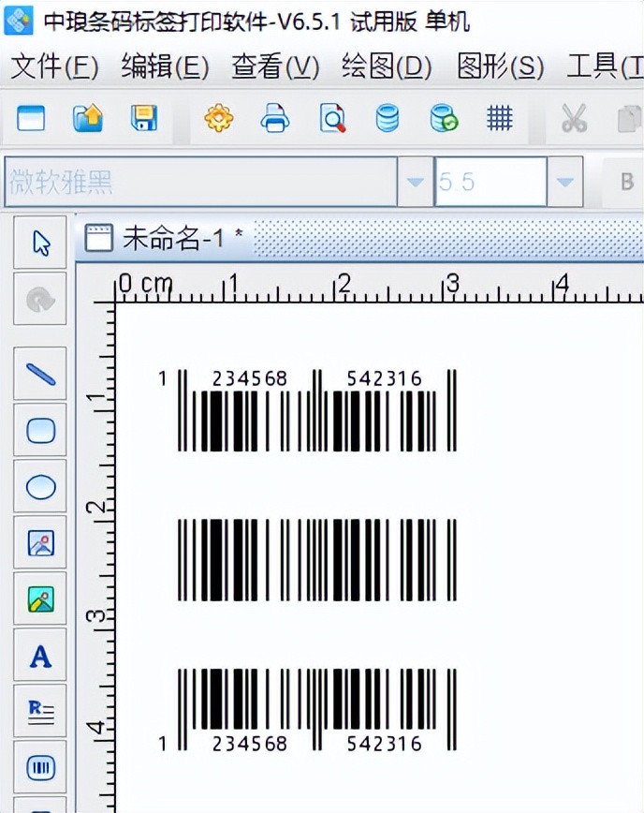This screenshot has width=644, height=813.
Task: Expand the font size dropdown arrow
Action: point(564,182)
